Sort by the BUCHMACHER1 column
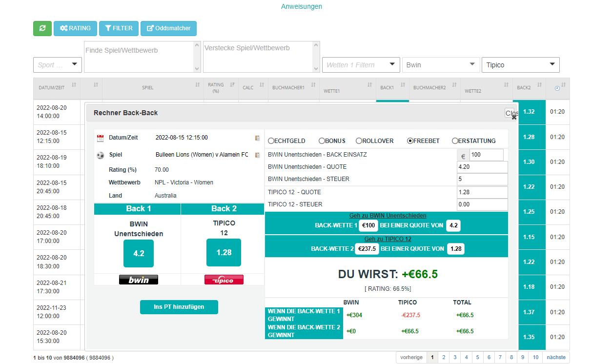This screenshot has width=612, height=364. coord(294,88)
